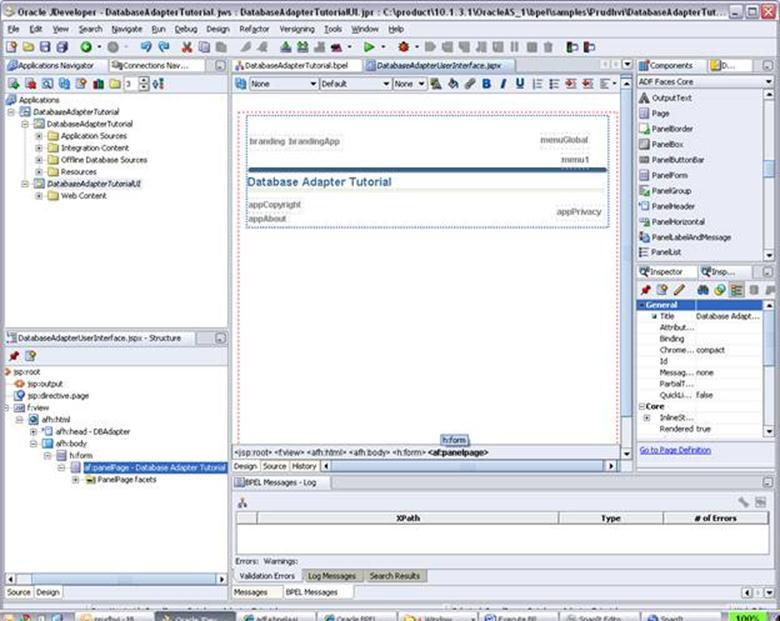
Task: Open the Tools menu
Action: 333,29
